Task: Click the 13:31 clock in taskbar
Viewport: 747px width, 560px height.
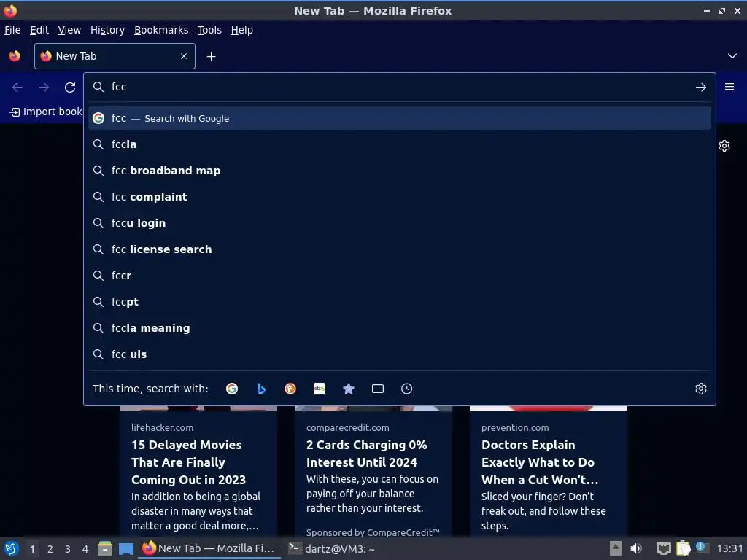Action: (x=729, y=548)
